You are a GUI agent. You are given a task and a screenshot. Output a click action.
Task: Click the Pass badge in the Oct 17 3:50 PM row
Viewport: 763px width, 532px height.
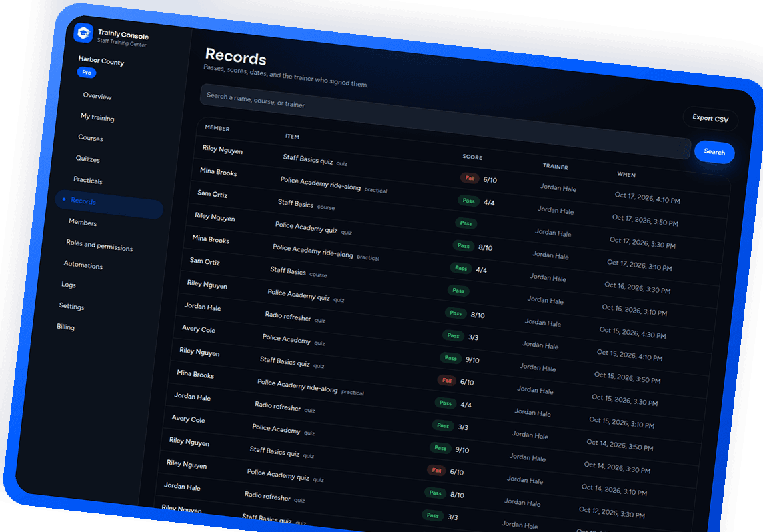468,201
